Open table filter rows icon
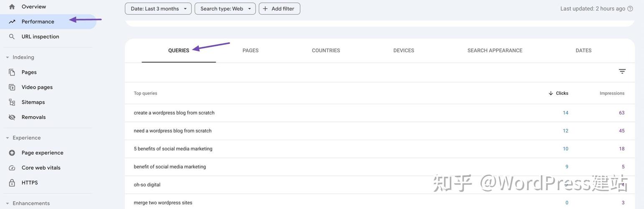This screenshot has height=209, width=644. (x=622, y=71)
